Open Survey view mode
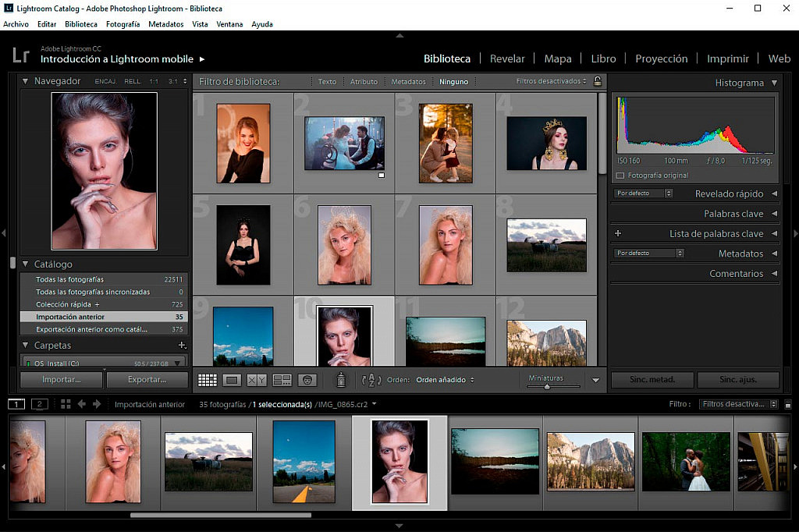The height and width of the screenshot is (532, 799). tap(282, 380)
